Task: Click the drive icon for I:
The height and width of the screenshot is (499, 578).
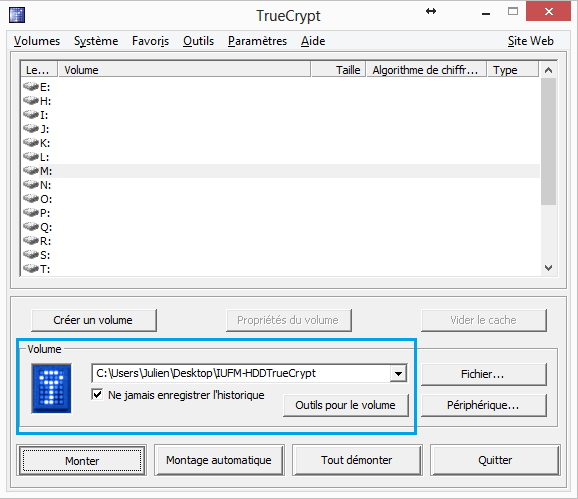Action: (x=31, y=115)
